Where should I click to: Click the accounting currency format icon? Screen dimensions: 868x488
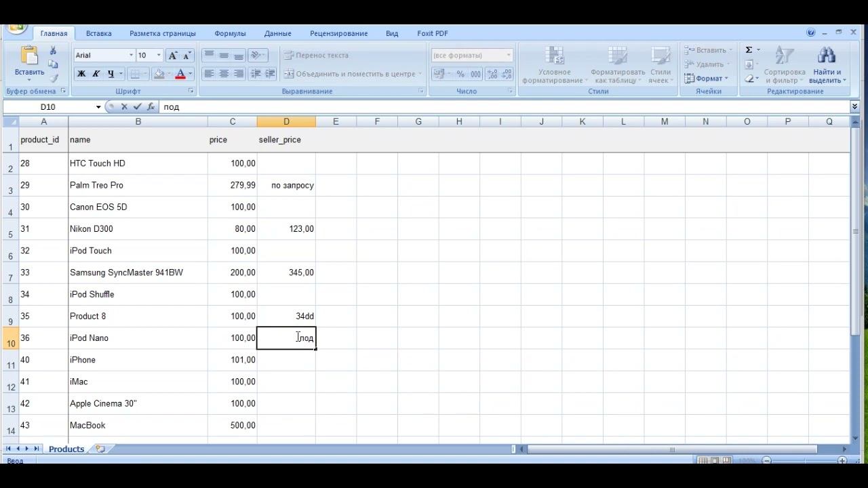pyautogui.click(x=439, y=74)
